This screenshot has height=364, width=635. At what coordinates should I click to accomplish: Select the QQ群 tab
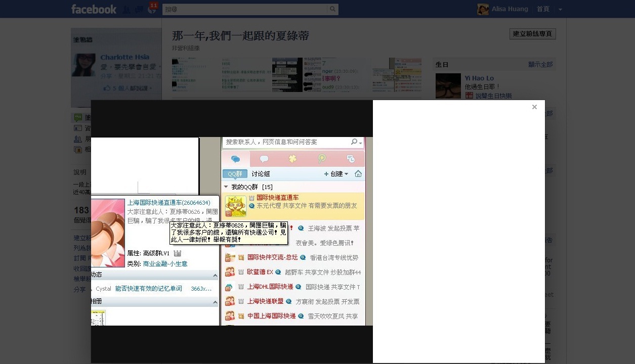(235, 174)
